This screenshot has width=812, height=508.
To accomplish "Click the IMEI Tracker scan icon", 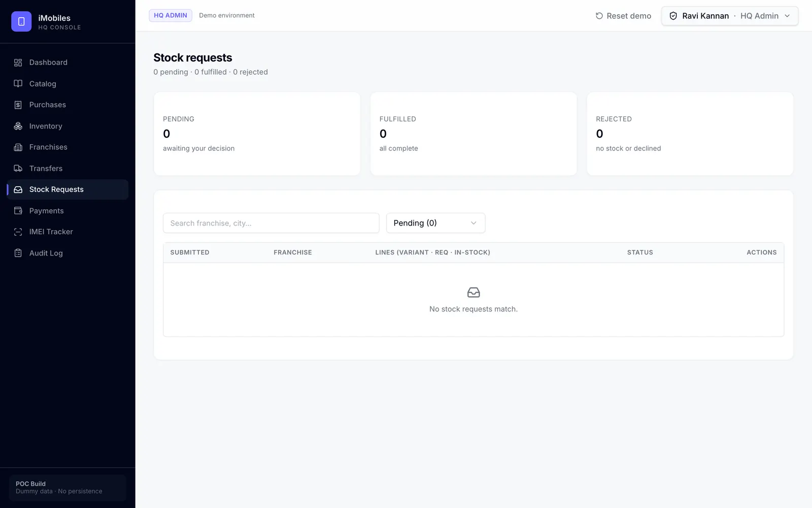I will point(18,232).
